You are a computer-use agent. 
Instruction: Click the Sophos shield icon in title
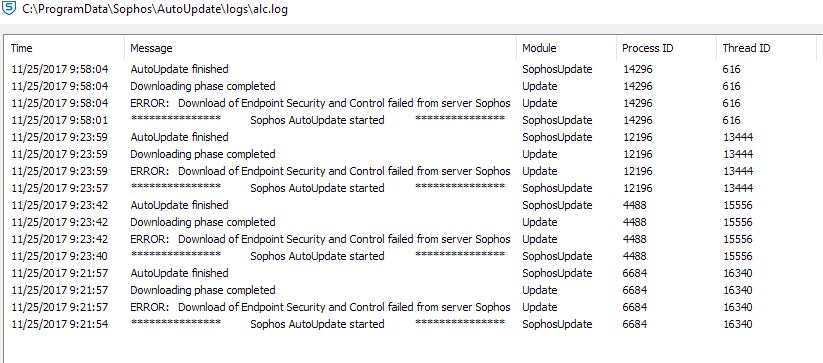click(9, 8)
